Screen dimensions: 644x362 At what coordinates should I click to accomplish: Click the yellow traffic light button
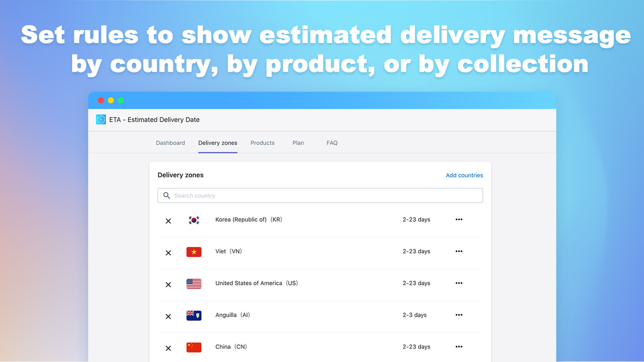[x=111, y=100]
